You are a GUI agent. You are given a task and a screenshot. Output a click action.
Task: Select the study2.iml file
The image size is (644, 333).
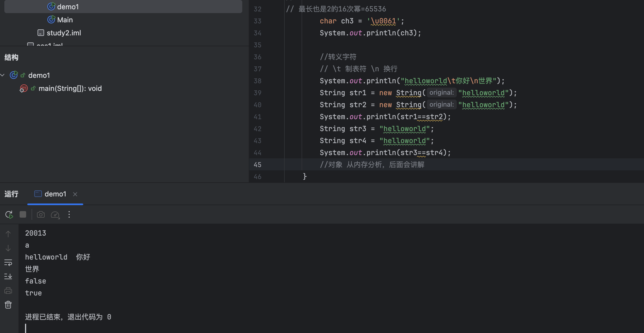point(64,33)
